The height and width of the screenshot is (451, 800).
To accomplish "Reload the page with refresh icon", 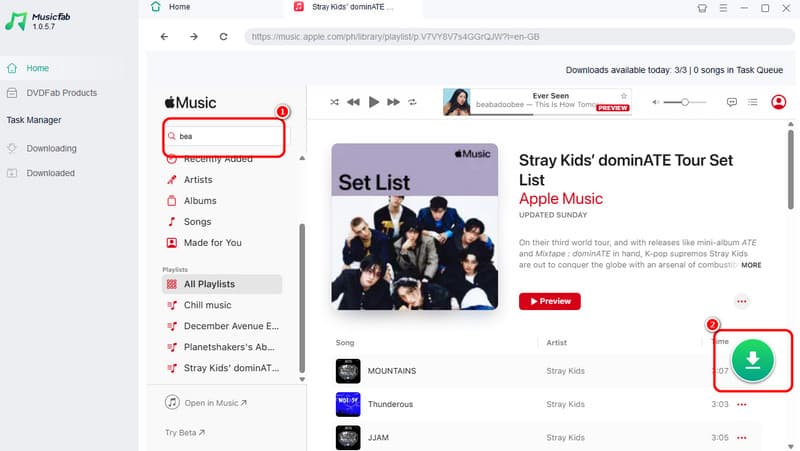I will pos(223,37).
